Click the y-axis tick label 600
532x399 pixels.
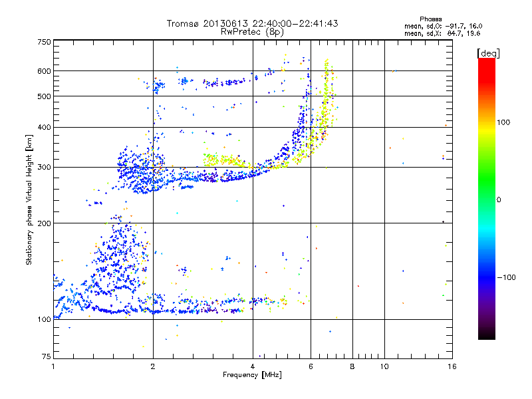(44, 71)
